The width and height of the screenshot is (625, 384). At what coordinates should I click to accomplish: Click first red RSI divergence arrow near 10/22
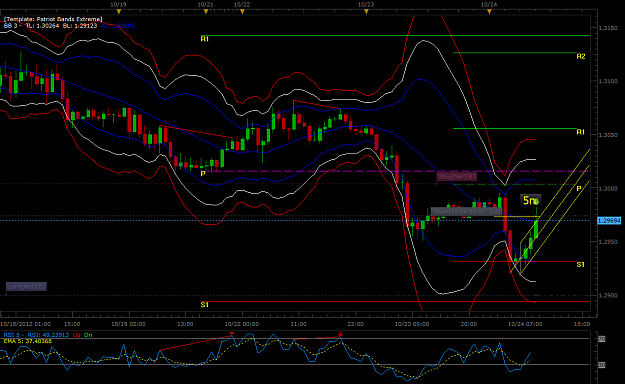click(232, 333)
